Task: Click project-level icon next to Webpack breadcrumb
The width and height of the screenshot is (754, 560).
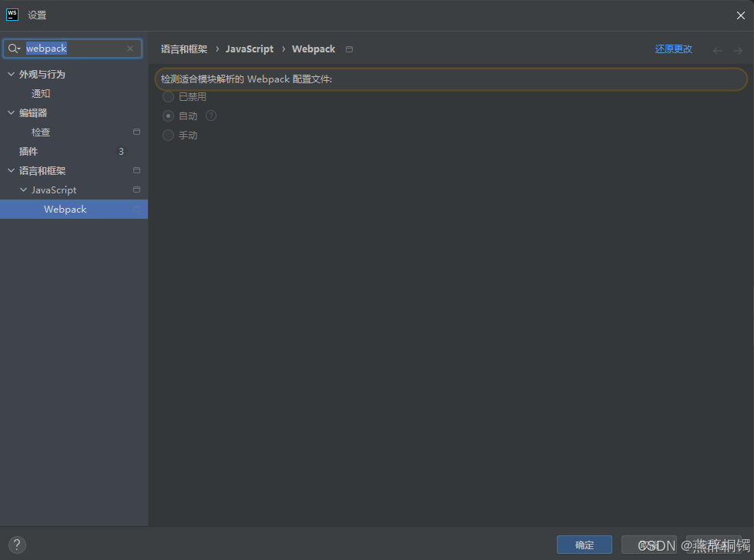Action: (349, 49)
